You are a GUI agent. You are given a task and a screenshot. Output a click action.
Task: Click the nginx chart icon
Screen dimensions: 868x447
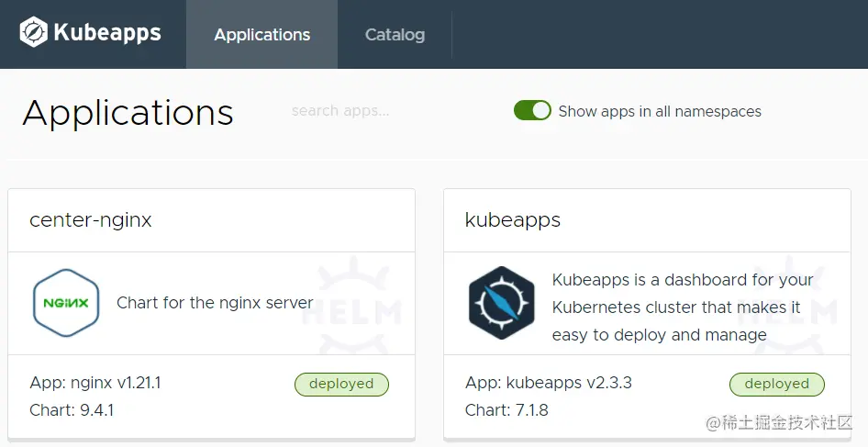(x=66, y=303)
